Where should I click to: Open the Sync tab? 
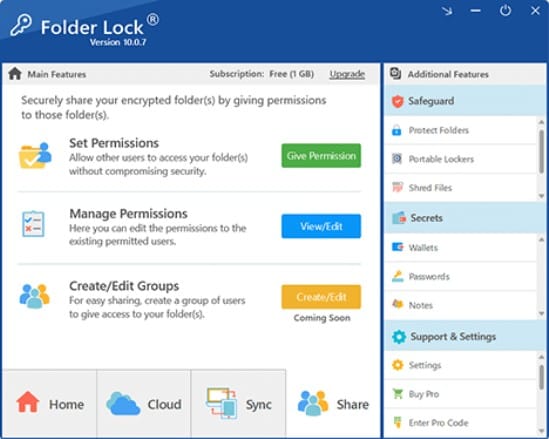(x=238, y=404)
